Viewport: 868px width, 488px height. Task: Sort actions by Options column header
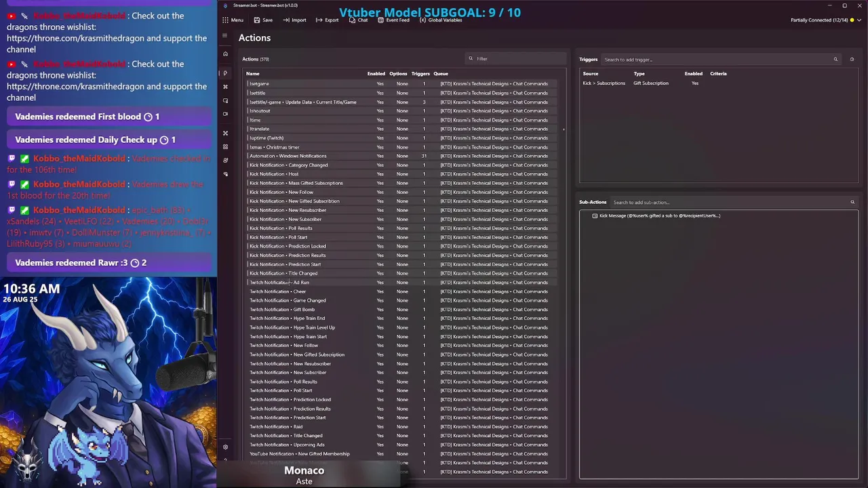(x=398, y=74)
